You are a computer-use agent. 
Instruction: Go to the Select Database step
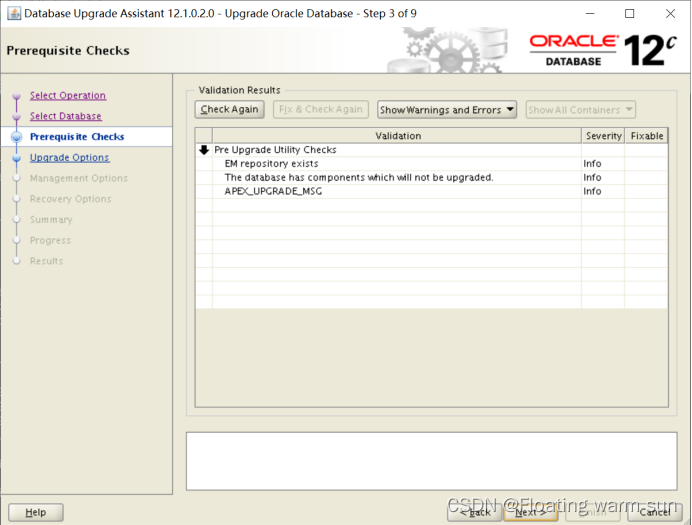[x=66, y=116]
